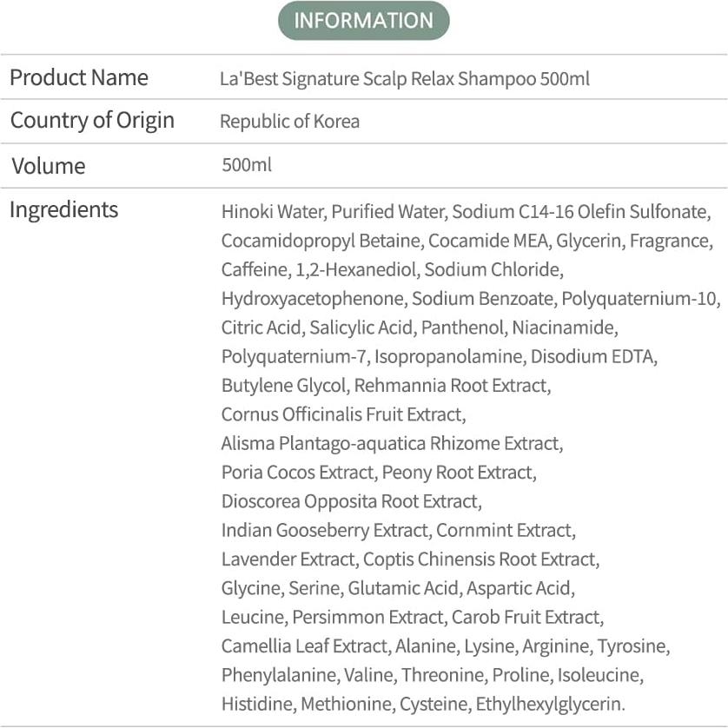Click Coptis Chinensis Root Extract text
Viewport: 728px width, 728px height.
pos(480,559)
